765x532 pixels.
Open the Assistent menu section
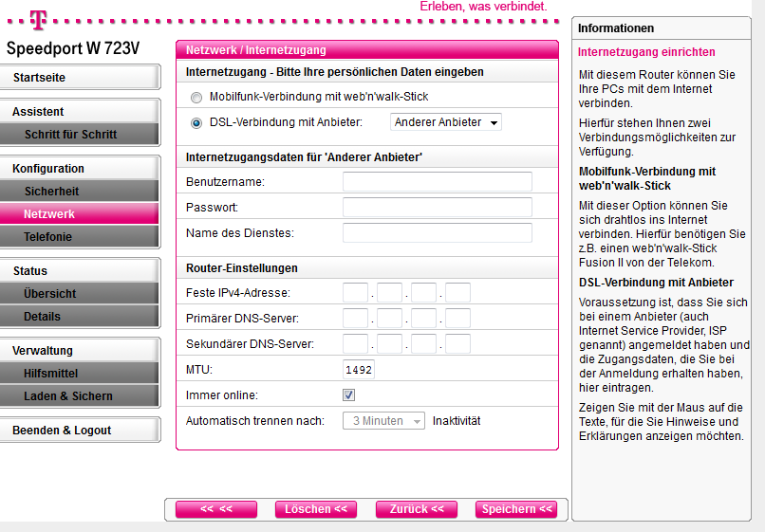[x=79, y=111]
